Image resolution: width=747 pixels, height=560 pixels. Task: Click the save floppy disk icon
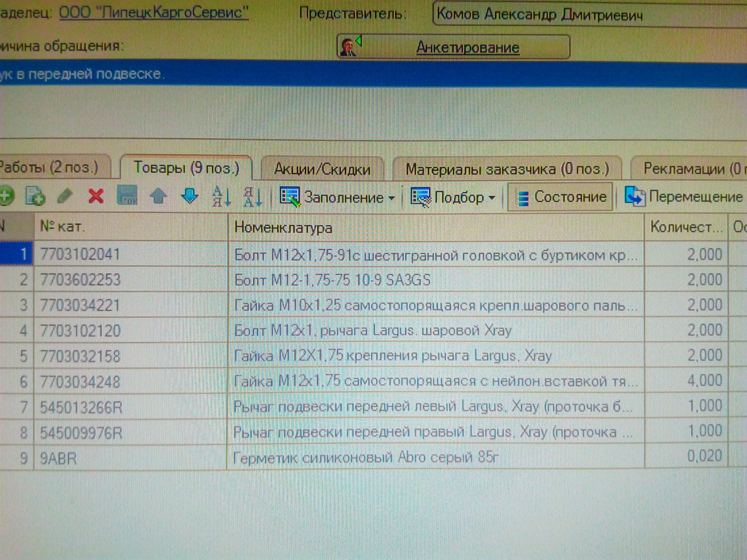127,196
